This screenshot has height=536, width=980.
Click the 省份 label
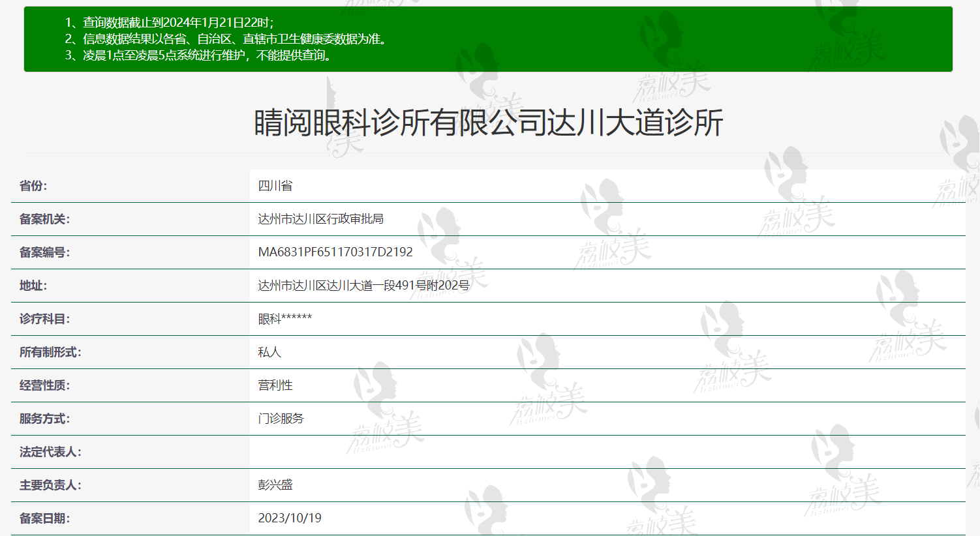pos(33,186)
